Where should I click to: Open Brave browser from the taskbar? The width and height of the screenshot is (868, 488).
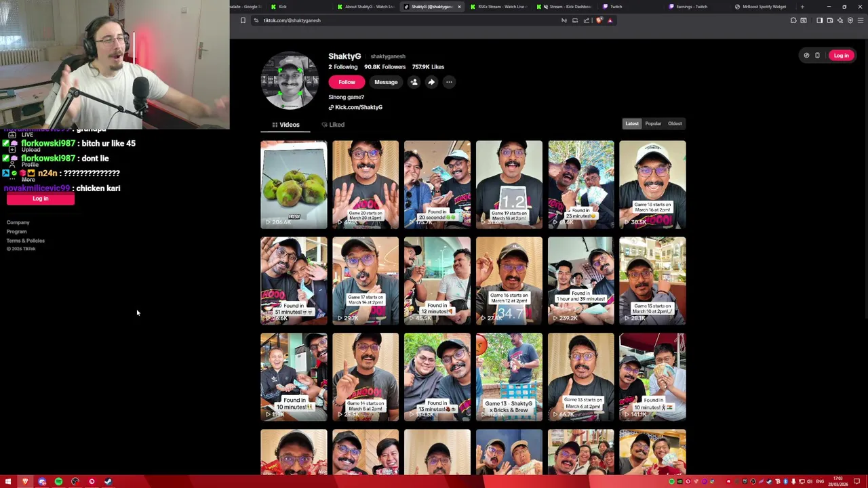coord(25,481)
